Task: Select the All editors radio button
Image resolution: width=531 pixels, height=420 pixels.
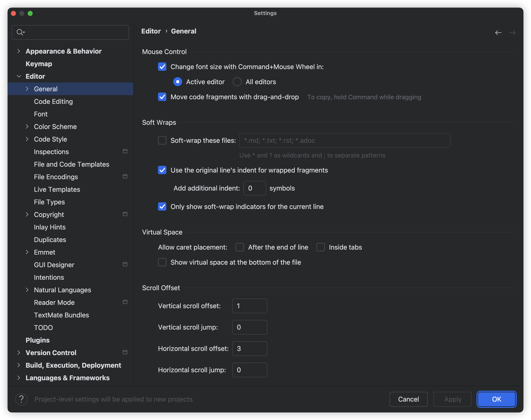Action: [237, 82]
